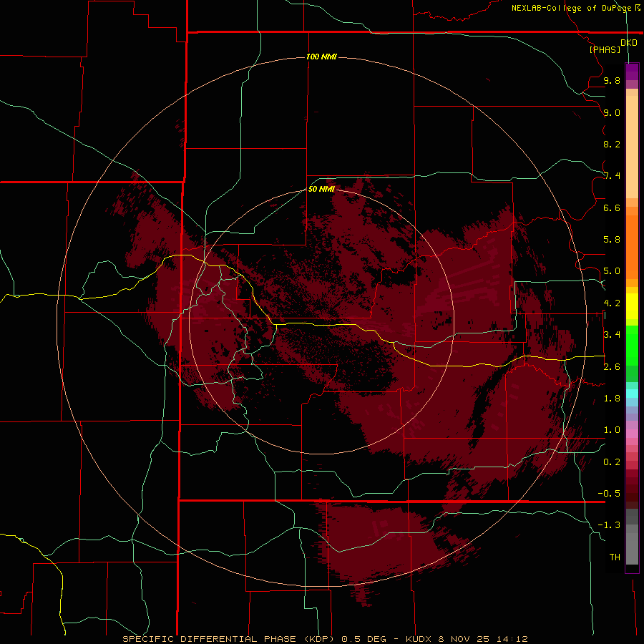Click the 9.8 scale value
The width and height of the screenshot is (644, 644).
tap(612, 80)
